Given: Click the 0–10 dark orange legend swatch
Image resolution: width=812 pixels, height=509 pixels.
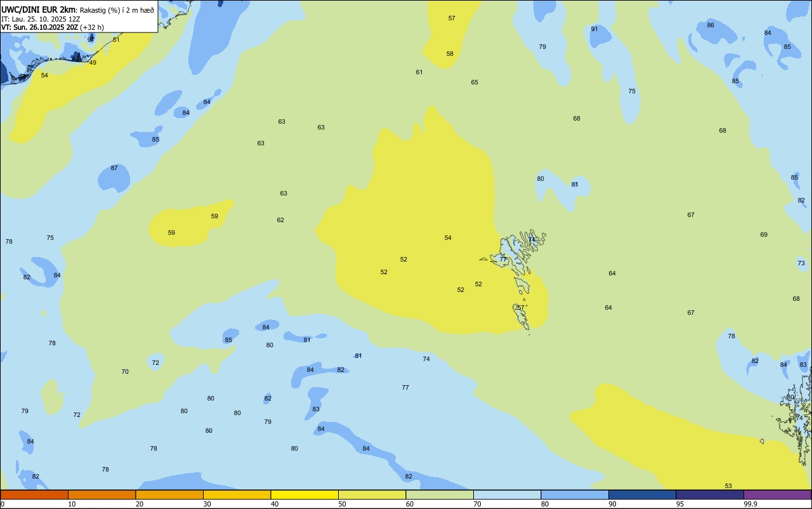Looking at the screenshot, I should 34,494.
